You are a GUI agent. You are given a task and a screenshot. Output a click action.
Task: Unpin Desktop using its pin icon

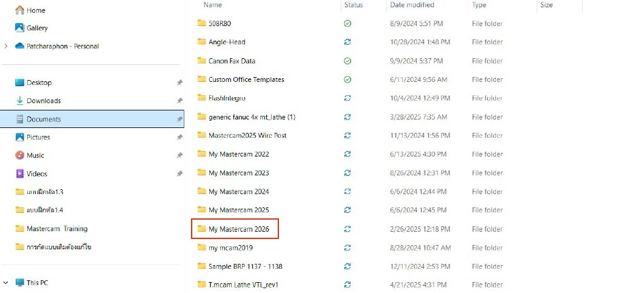[x=179, y=83]
